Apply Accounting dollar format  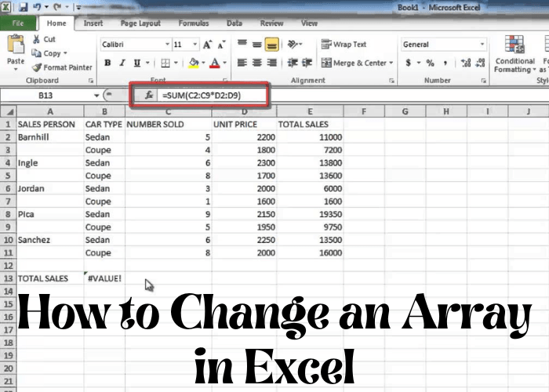click(x=409, y=63)
